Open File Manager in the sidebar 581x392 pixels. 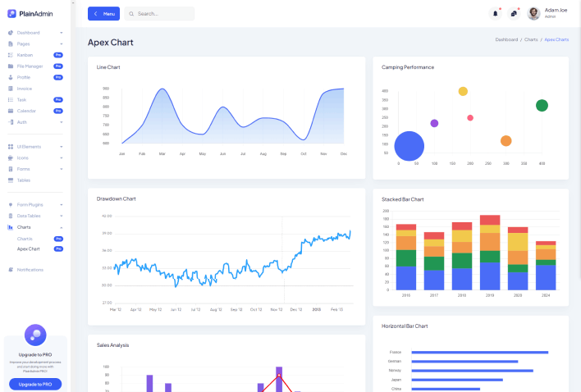tap(30, 66)
